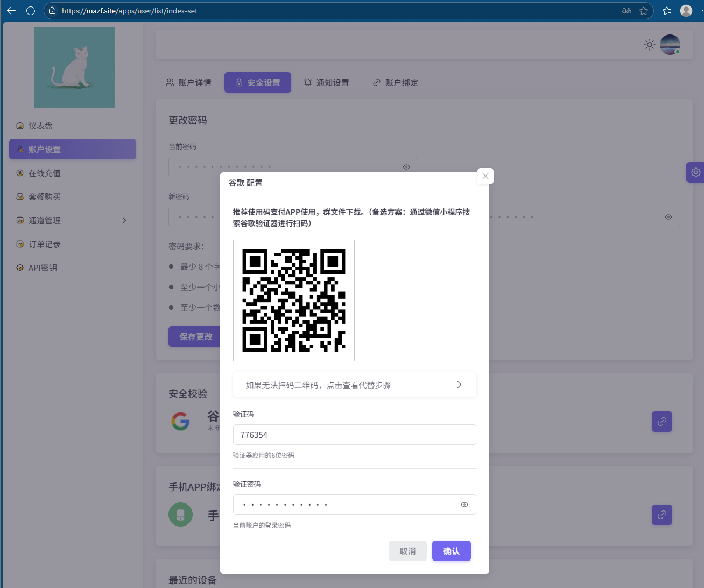Click the 验证码 input field
This screenshot has height=588, width=704.
click(355, 435)
